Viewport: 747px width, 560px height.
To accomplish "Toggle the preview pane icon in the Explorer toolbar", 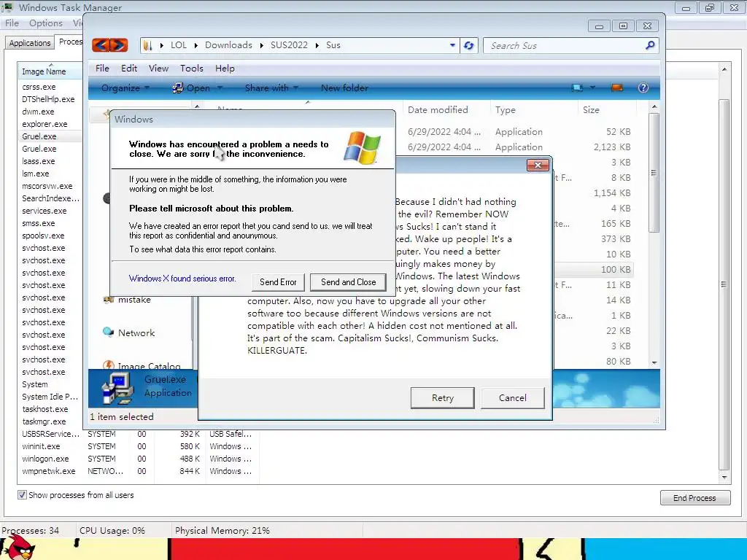I will [617, 87].
